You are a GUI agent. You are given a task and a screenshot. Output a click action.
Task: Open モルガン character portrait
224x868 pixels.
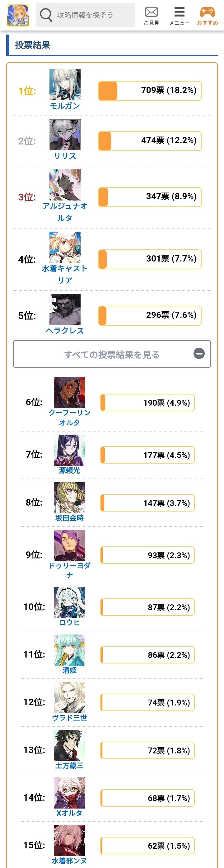pyautogui.click(x=65, y=85)
